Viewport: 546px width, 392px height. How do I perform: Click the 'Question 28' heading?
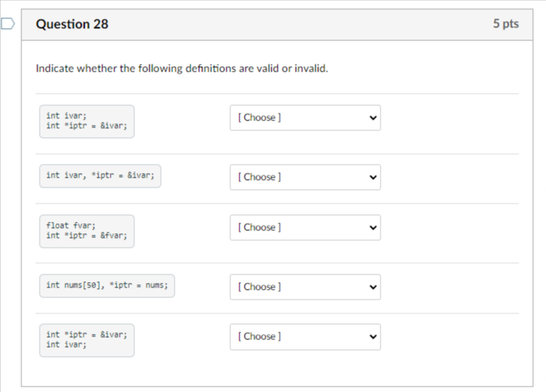[72, 24]
